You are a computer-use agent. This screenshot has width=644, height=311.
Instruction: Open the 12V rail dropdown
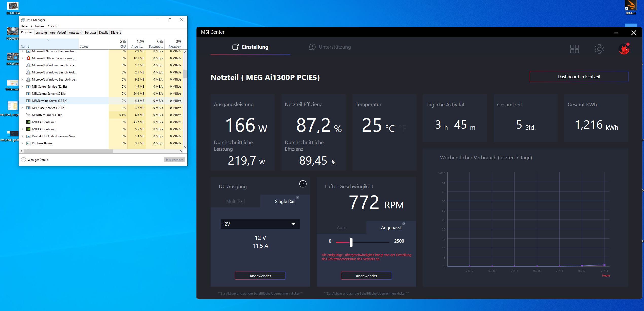260,224
